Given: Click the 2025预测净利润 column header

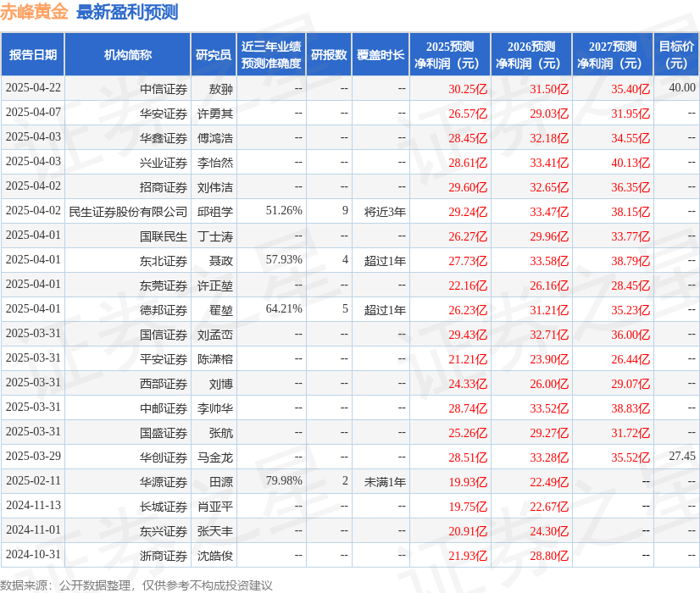Looking at the screenshot, I should (450, 54).
